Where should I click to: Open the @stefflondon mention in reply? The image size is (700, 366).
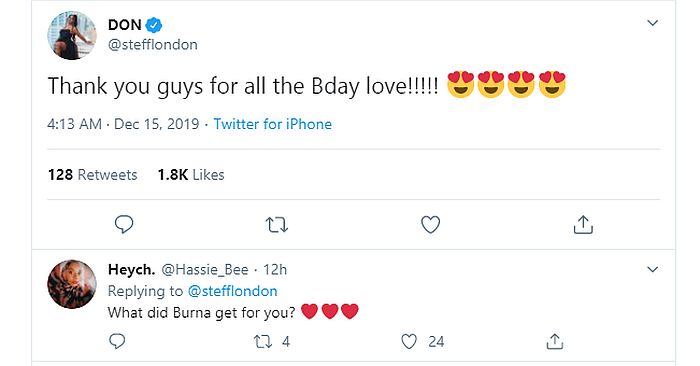[233, 291]
